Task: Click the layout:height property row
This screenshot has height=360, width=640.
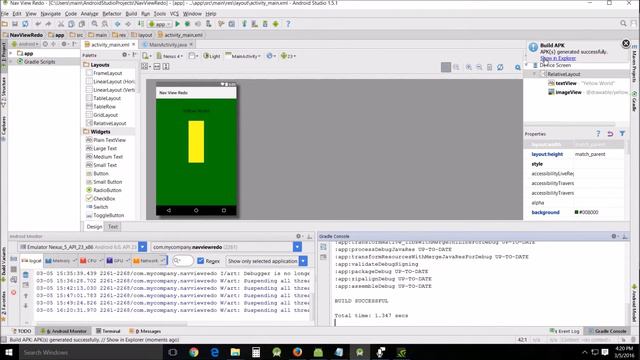Action: tap(574, 154)
